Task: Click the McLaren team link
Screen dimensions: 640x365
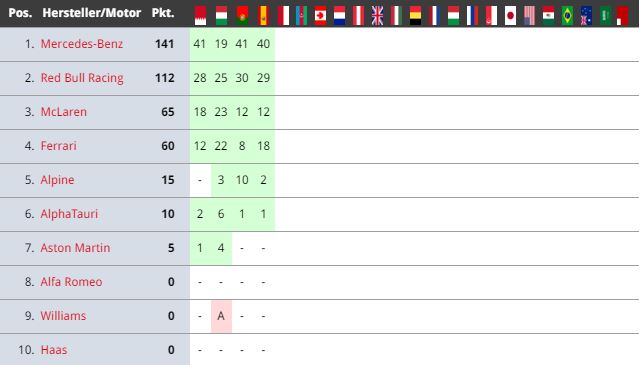Action: click(x=64, y=112)
